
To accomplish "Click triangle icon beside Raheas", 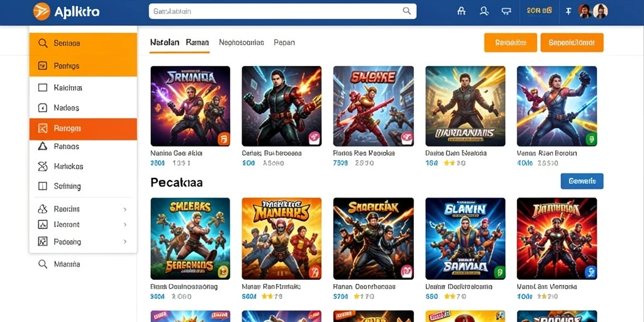I will [x=42, y=146].
